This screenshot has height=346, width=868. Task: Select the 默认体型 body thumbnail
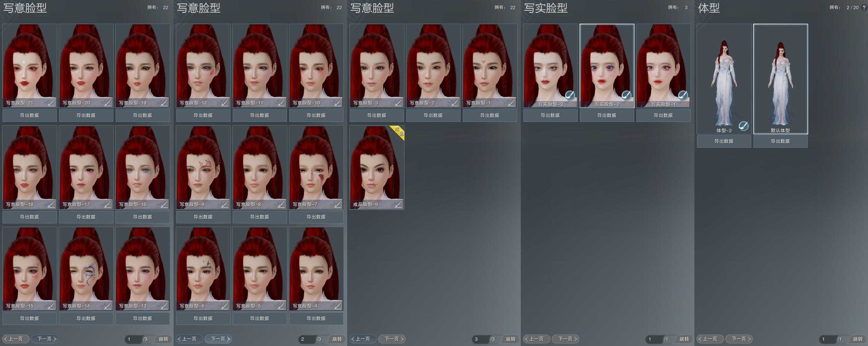point(780,78)
